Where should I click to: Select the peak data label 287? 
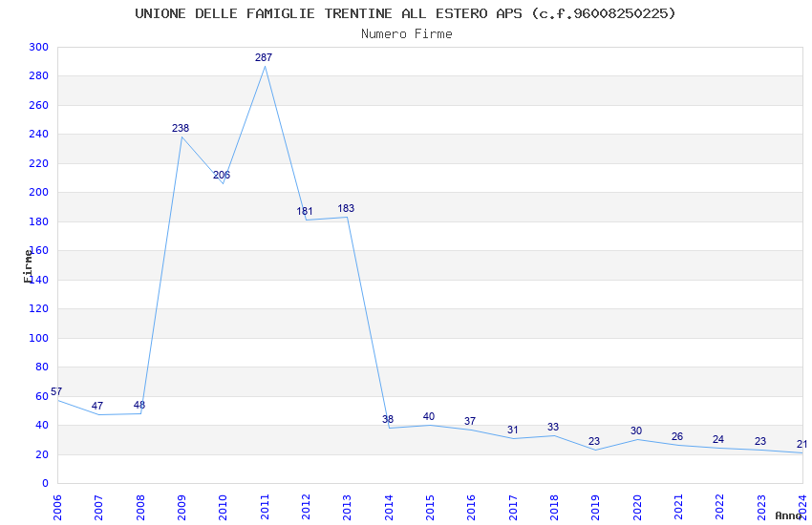[x=264, y=57]
